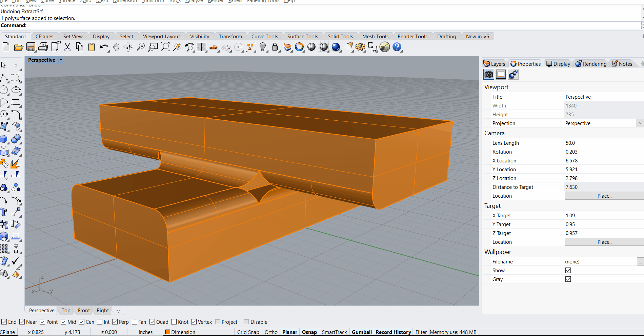Click the Print icon
The image size is (644, 336).
click(43, 47)
